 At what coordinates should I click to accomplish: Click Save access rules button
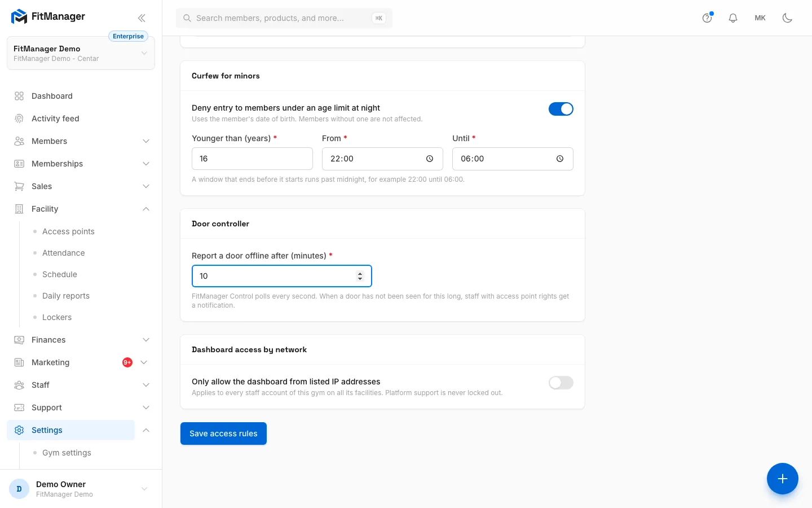click(223, 433)
